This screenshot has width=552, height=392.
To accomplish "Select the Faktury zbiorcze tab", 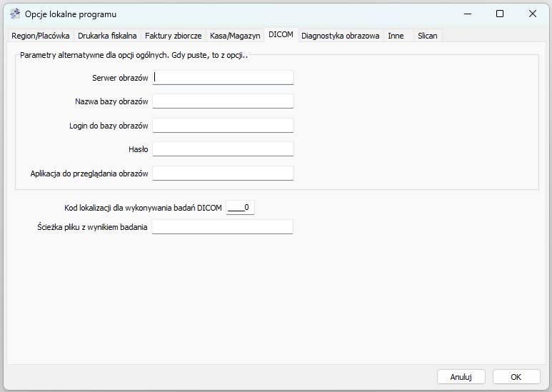I will [173, 36].
